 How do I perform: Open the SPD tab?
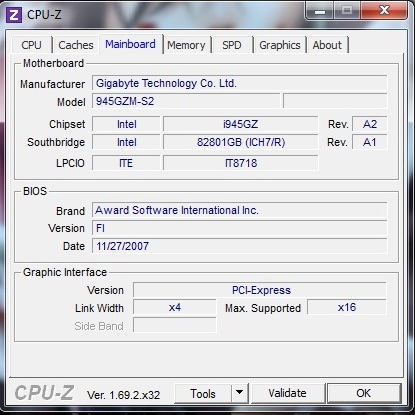[x=232, y=45]
